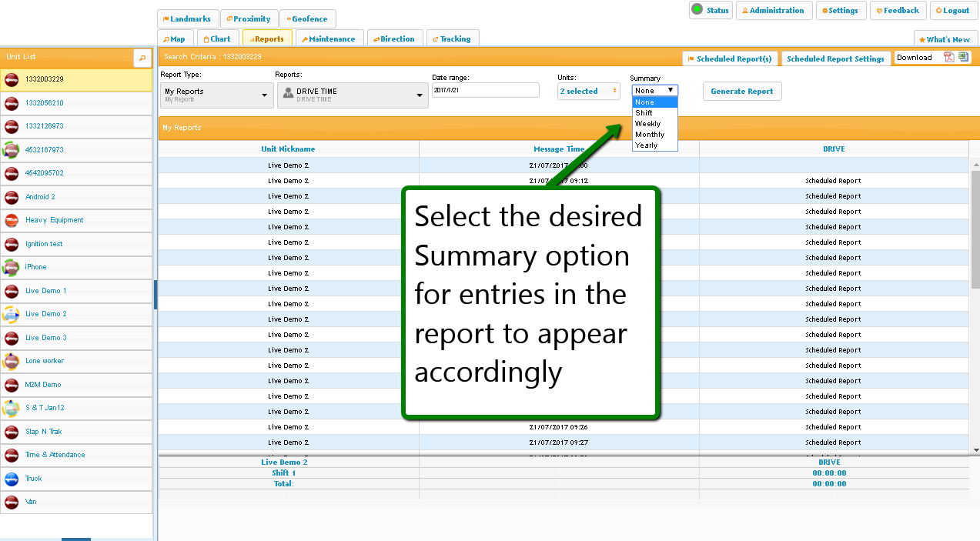Select Live Demo 3 in unit list

[46, 338]
